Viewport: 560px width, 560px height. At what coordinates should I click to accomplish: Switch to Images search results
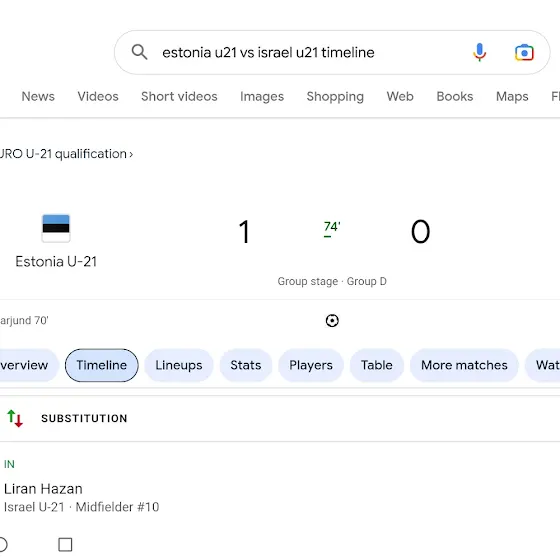(262, 96)
